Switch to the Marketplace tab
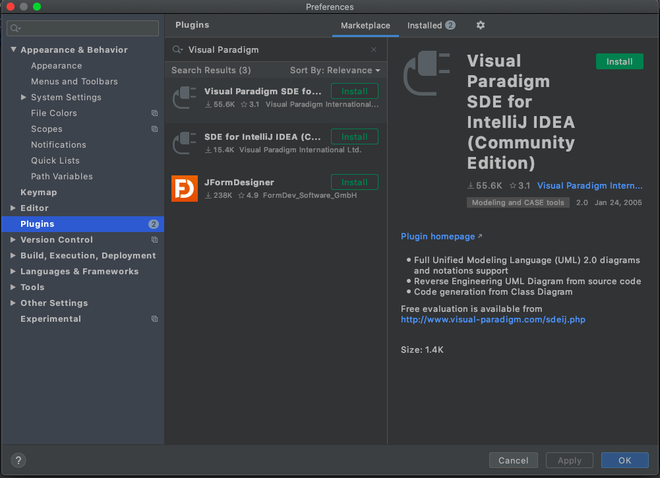 pyautogui.click(x=365, y=25)
